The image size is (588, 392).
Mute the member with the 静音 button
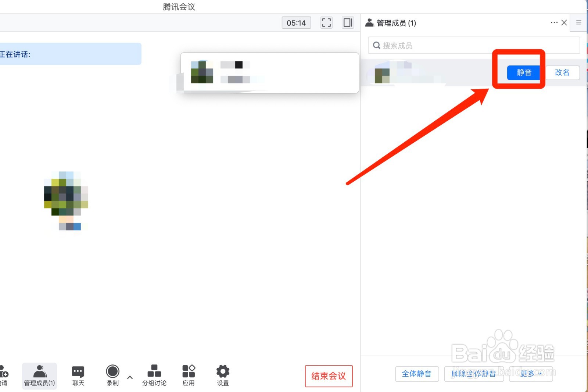click(x=524, y=72)
